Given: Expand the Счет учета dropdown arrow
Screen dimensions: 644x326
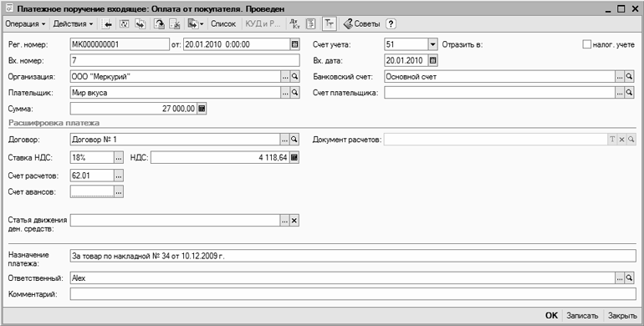Looking at the screenshot, I should coord(432,44).
